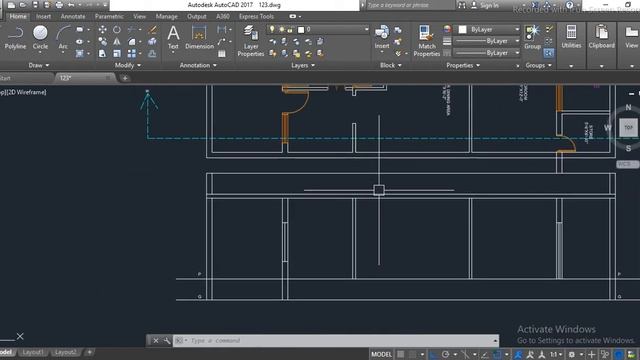The width and height of the screenshot is (640, 360).
Task: Open the Customization wrench next to command line
Action: [x=167, y=340]
